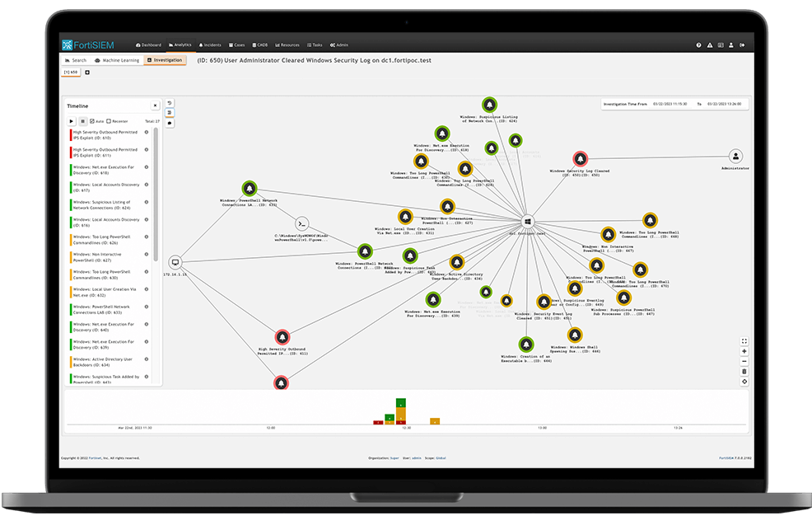Enable the Recenter checkbox in the Timeline panel

coord(108,121)
